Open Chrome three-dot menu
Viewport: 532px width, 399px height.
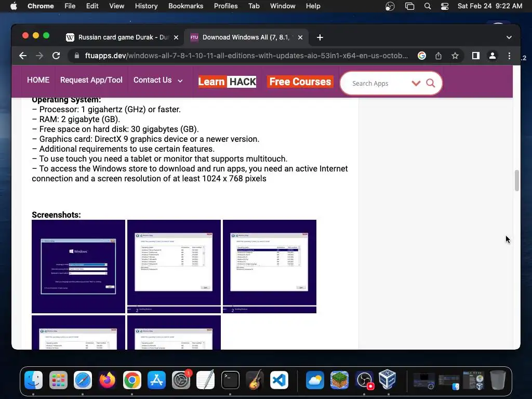[509, 56]
